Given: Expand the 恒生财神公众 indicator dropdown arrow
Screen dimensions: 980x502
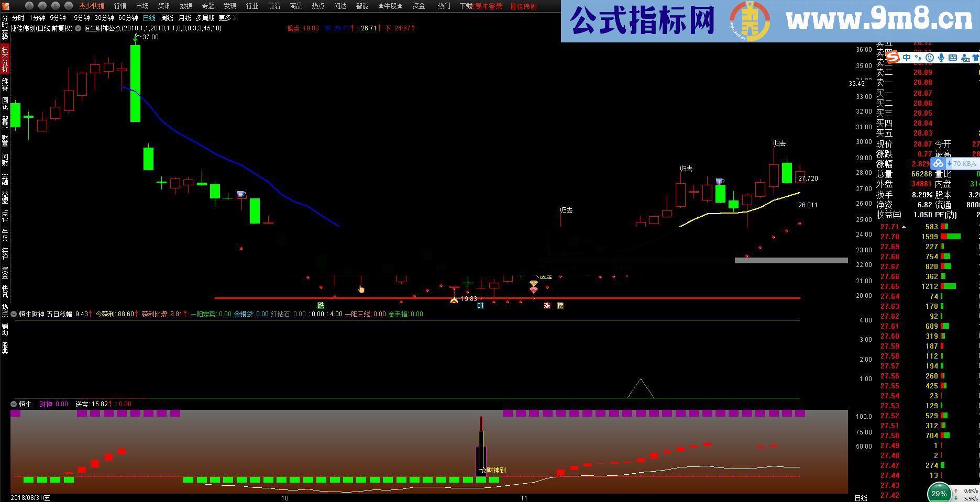Looking at the screenshot, I should click(x=78, y=28).
